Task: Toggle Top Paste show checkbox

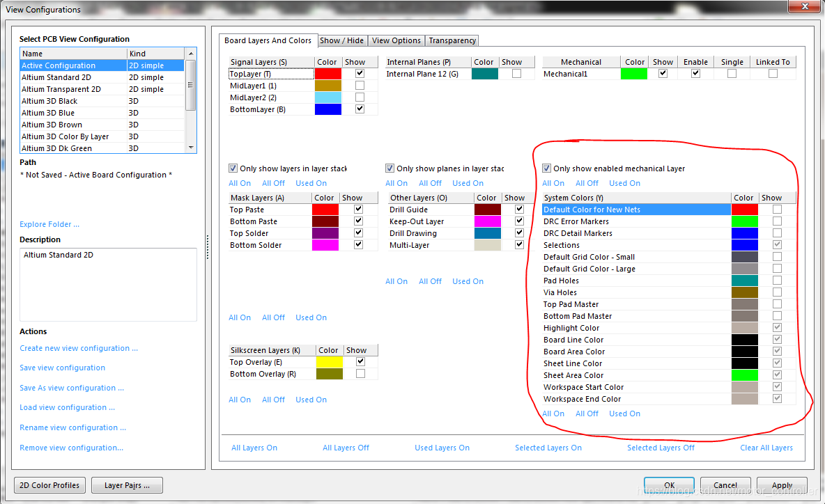Action: click(x=358, y=209)
